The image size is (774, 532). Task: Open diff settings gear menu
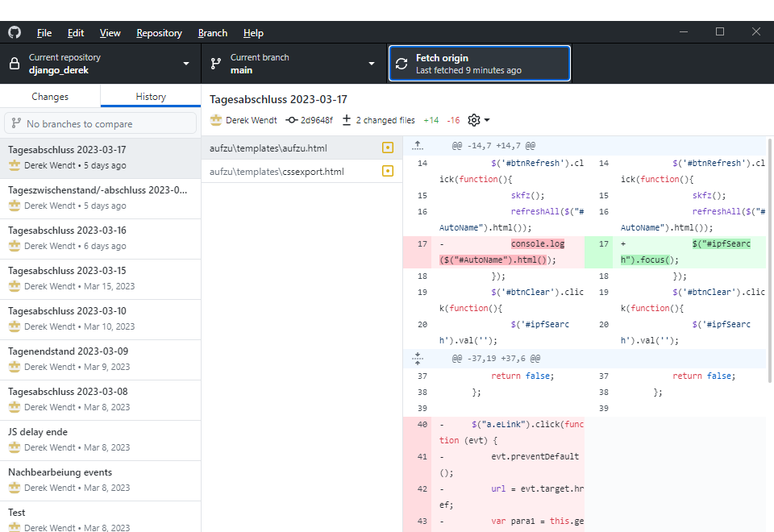(478, 120)
